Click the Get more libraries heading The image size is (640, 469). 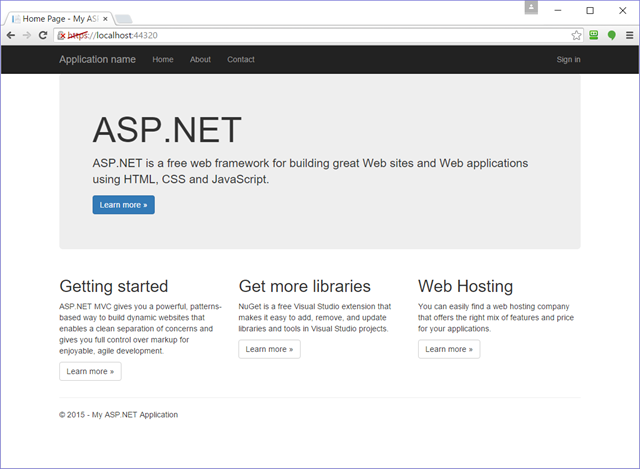pyautogui.click(x=304, y=286)
